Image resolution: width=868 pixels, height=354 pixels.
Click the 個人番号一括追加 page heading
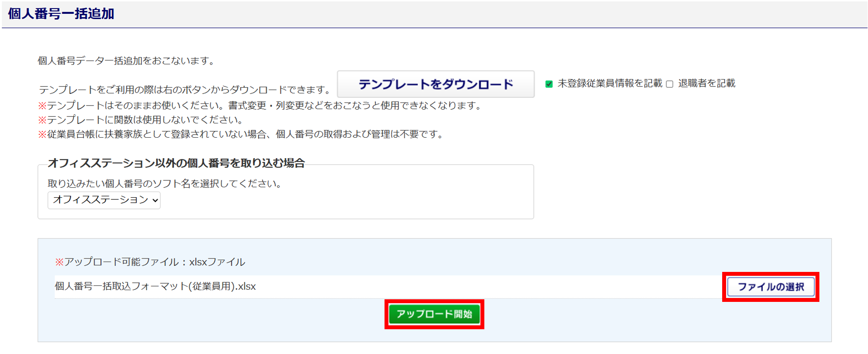pyautogui.click(x=61, y=14)
